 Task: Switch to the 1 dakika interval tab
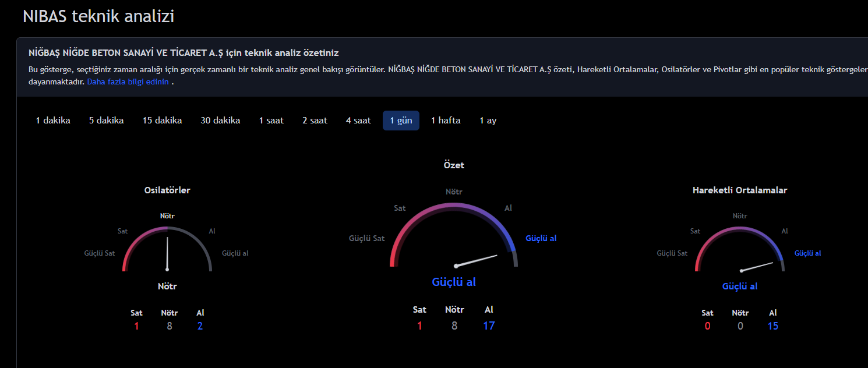(53, 121)
